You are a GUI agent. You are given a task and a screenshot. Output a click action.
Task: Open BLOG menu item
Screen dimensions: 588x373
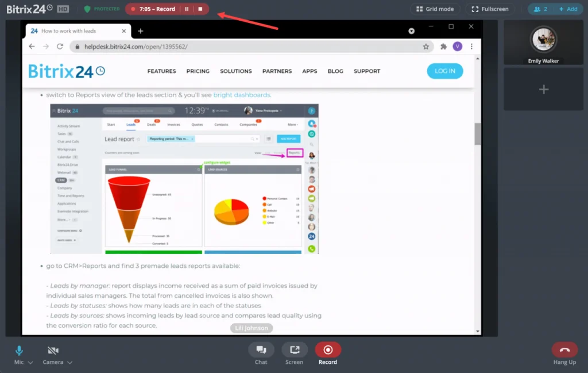coord(335,71)
